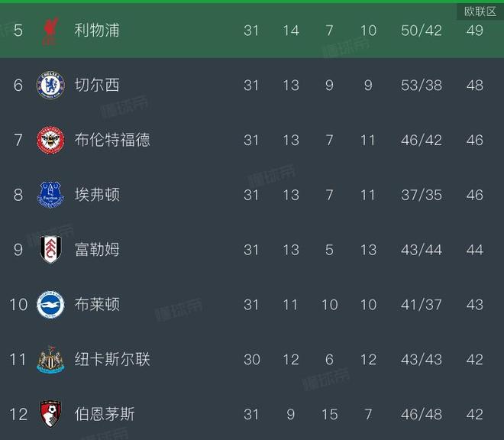Viewport: 504px width, 440px height.
Task: Click the 欧联区 zone label
Action: click(480, 11)
